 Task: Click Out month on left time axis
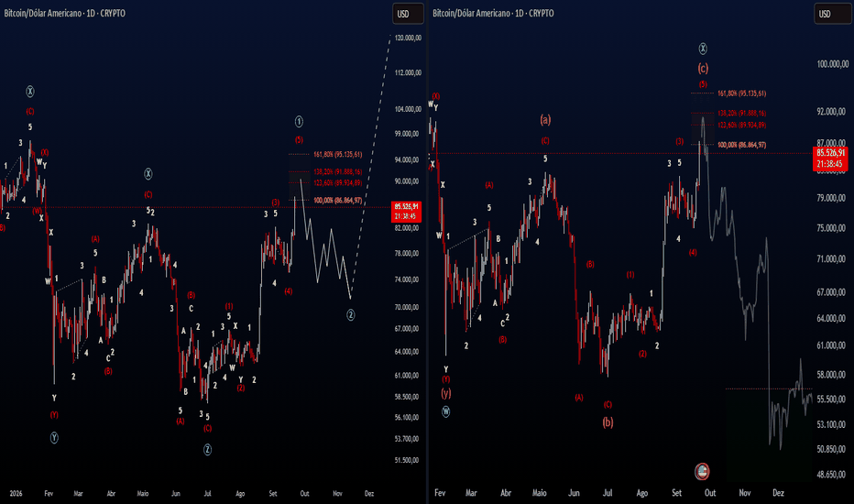304,494
